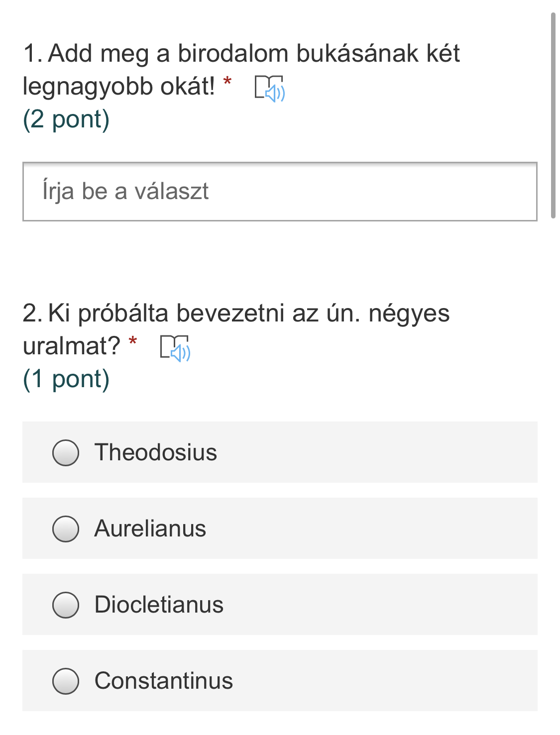Click the 'Diocletianus' option label text
The height and width of the screenshot is (735, 560).
(x=159, y=605)
